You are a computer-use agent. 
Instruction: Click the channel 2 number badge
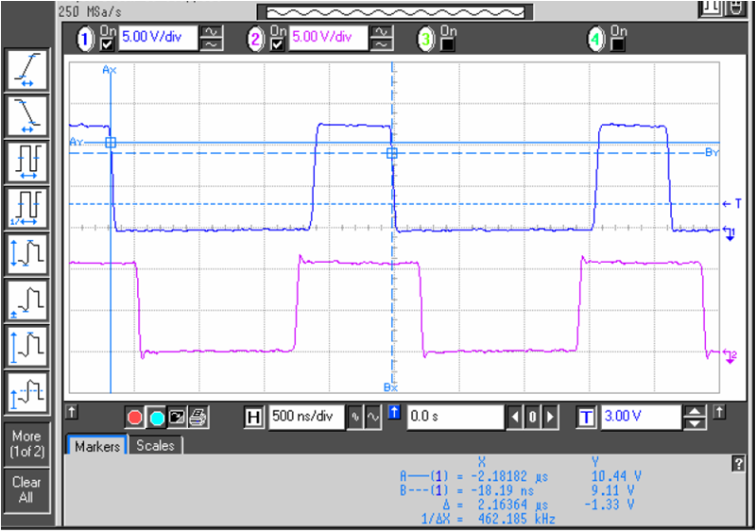click(x=256, y=39)
